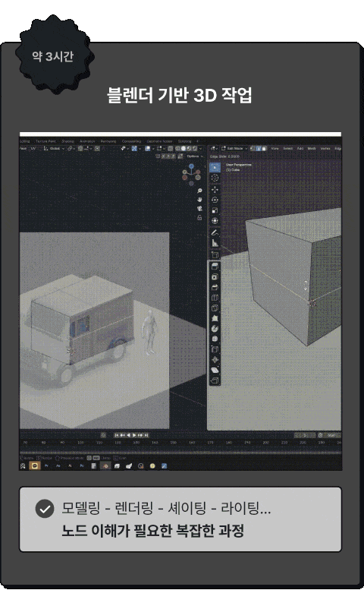
Task: Toggle viewport overlays button
Action: coord(147,149)
